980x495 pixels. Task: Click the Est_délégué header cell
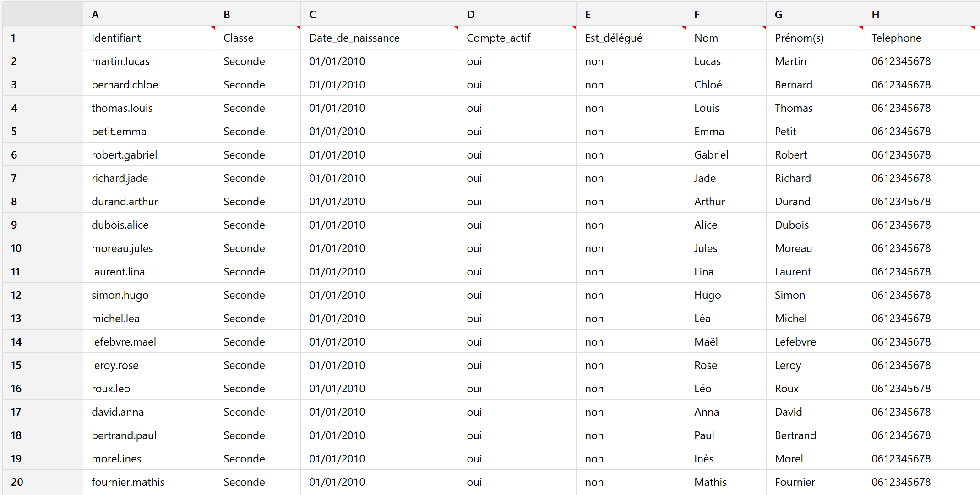(x=631, y=38)
